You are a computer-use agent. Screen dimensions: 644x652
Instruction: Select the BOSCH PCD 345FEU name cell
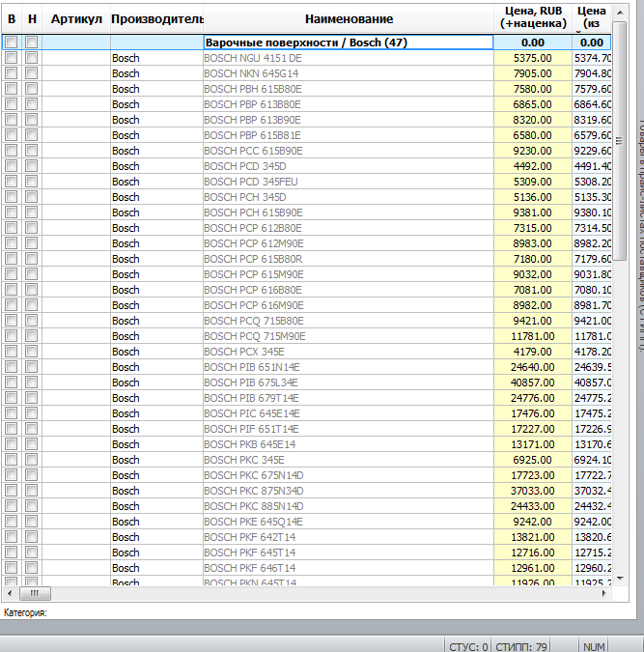coord(349,182)
